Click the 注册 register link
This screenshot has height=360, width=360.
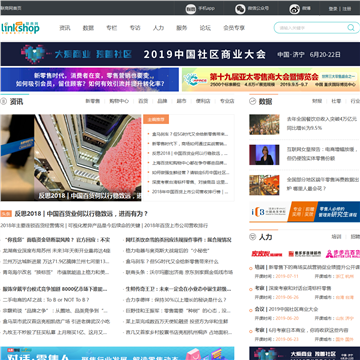tap(347, 9)
